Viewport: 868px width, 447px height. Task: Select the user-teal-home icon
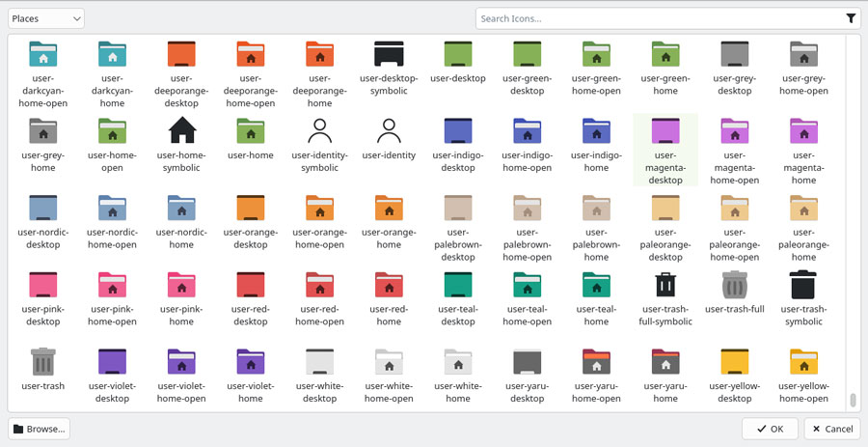[596, 285]
